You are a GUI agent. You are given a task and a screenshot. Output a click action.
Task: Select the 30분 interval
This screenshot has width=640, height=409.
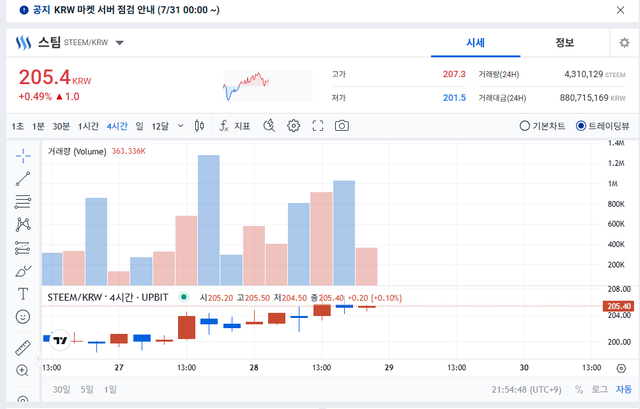pos(61,126)
